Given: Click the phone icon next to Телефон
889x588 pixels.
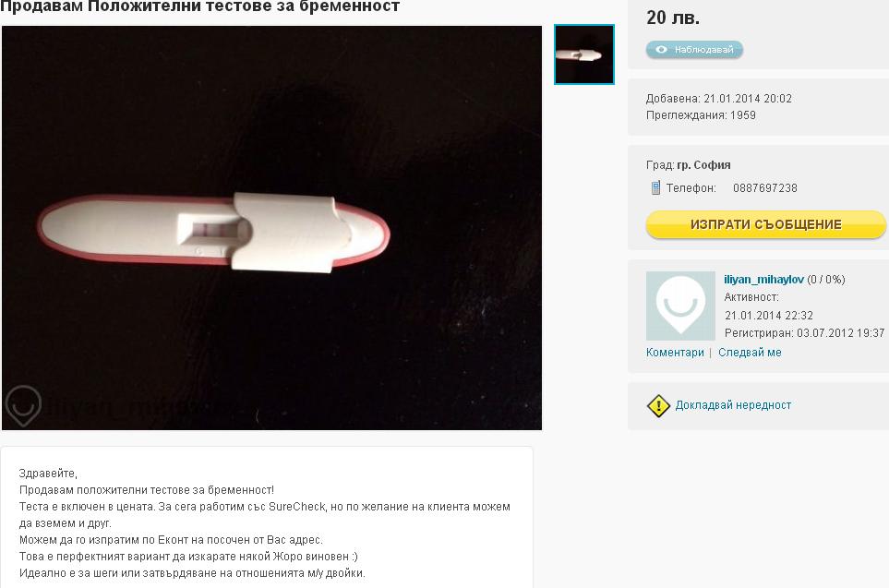Looking at the screenshot, I should pos(655,187).
